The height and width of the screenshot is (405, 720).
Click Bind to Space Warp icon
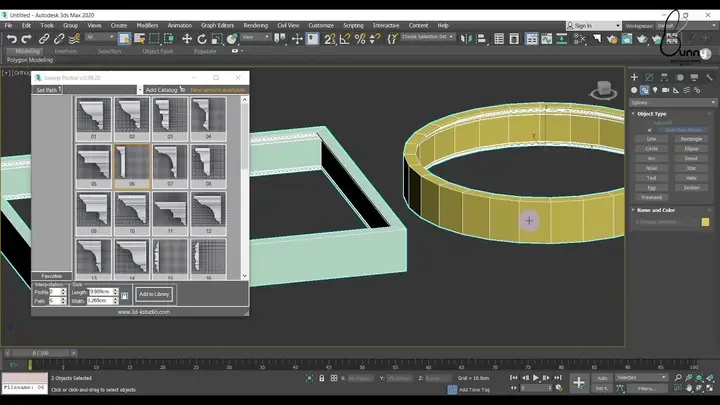74,39
